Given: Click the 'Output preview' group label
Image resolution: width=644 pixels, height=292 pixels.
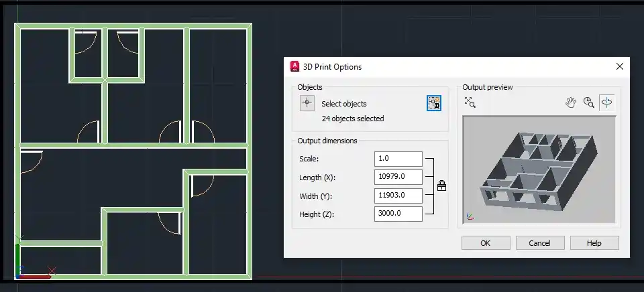Looking at the screenshot, I should tap(488, 87).
